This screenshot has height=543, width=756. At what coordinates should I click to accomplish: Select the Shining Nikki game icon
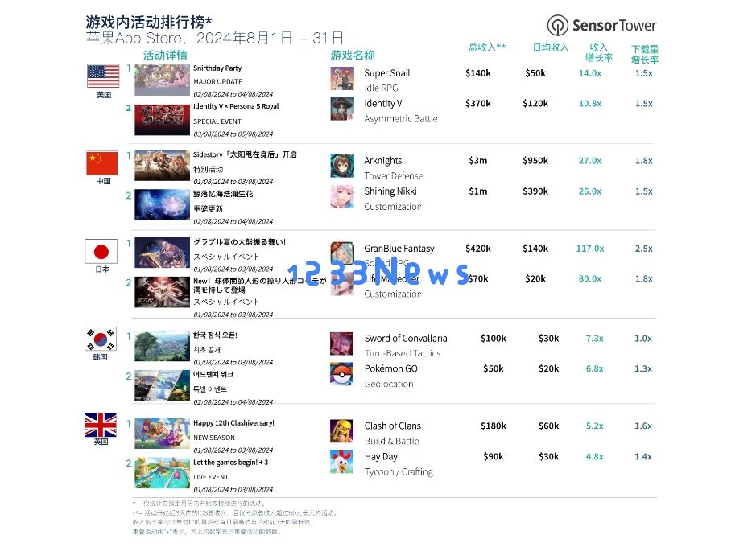(x=342, y=196)
